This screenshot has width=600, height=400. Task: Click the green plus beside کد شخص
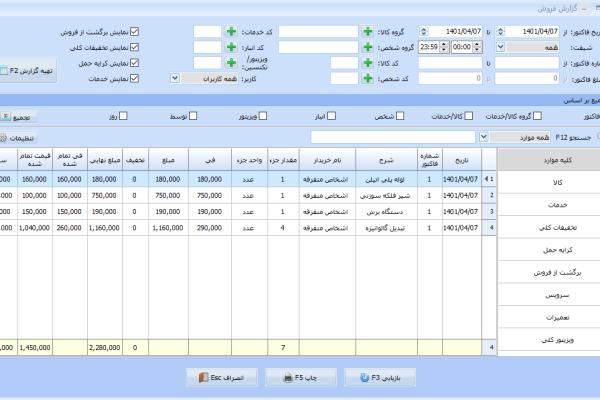[x=368, y=78]
